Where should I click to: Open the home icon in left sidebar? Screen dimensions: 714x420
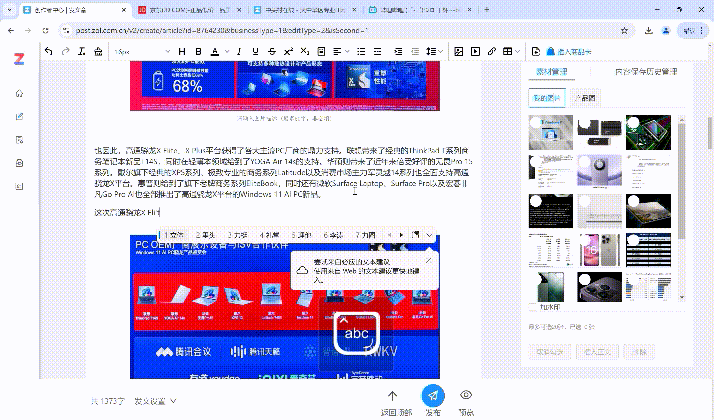[19, 93]
